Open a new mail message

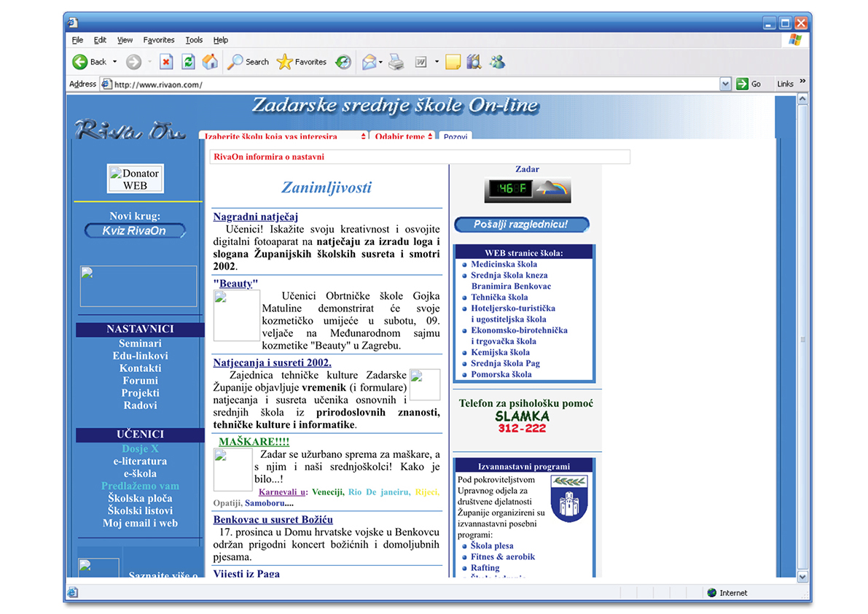pyautogui.click(x=368, y=61)
